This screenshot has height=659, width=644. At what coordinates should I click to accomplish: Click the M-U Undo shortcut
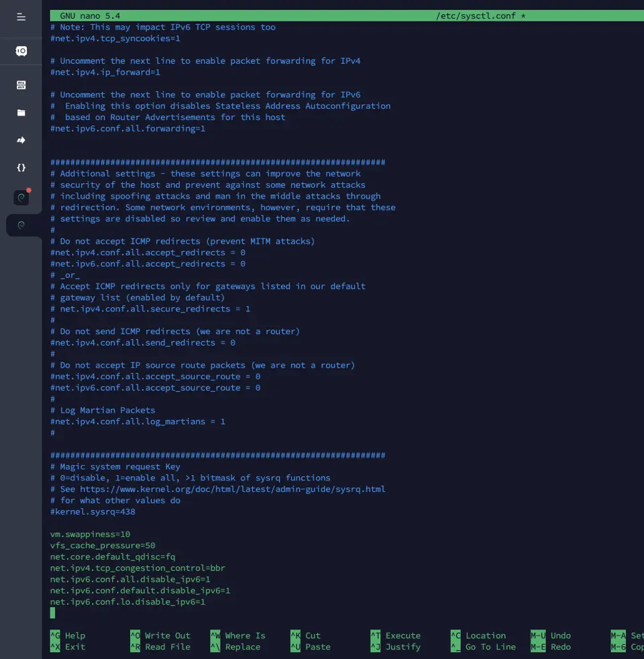point(551,636)
